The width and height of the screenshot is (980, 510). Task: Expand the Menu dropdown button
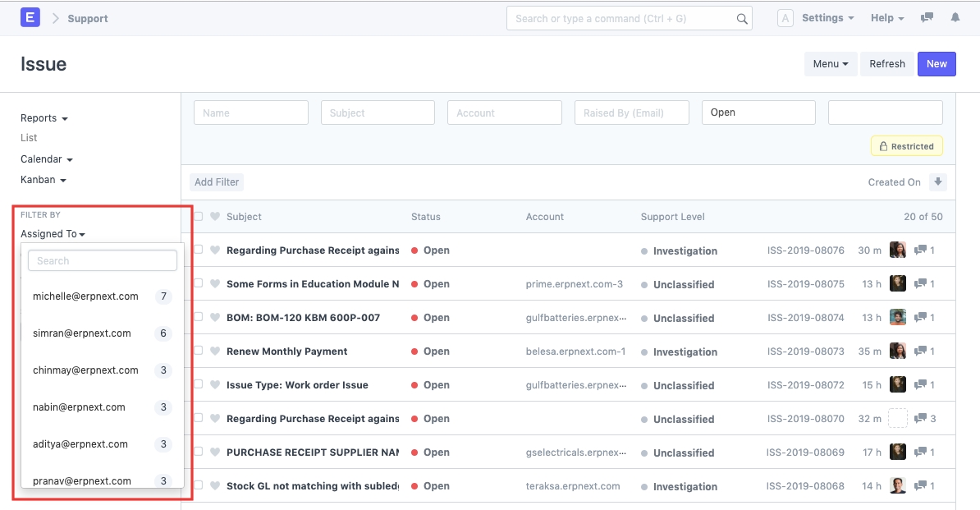click(x=830, y=64)
